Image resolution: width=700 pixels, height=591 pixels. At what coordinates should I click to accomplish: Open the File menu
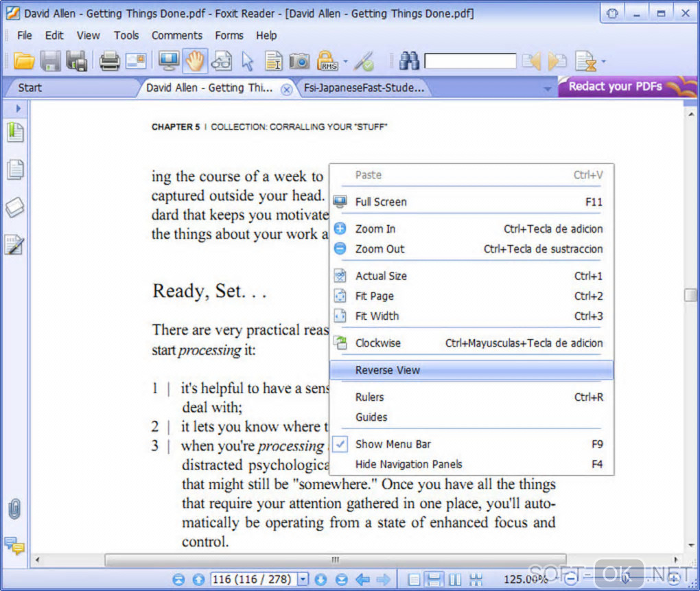25,35
